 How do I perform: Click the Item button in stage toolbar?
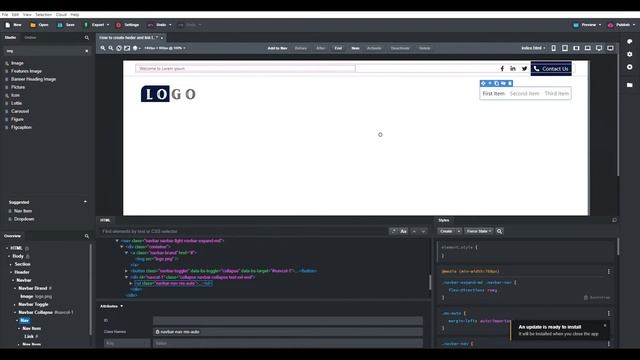coord(355,48)
